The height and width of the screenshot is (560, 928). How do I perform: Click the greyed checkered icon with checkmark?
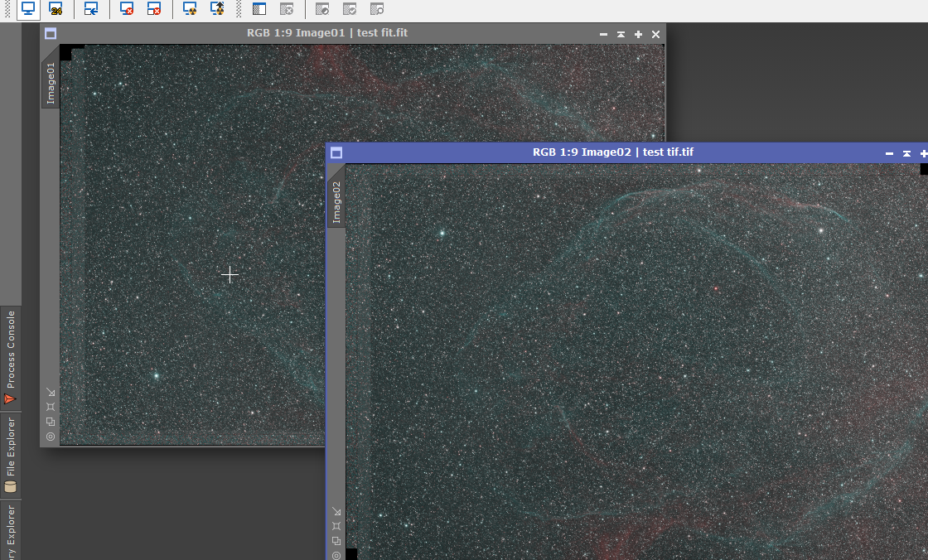pyautogui.click(x=350, y=9)
